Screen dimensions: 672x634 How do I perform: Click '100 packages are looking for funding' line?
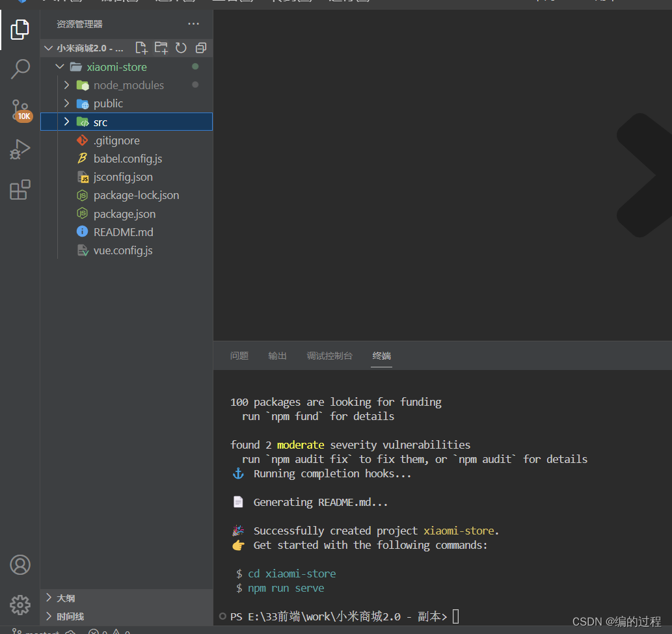336,403
